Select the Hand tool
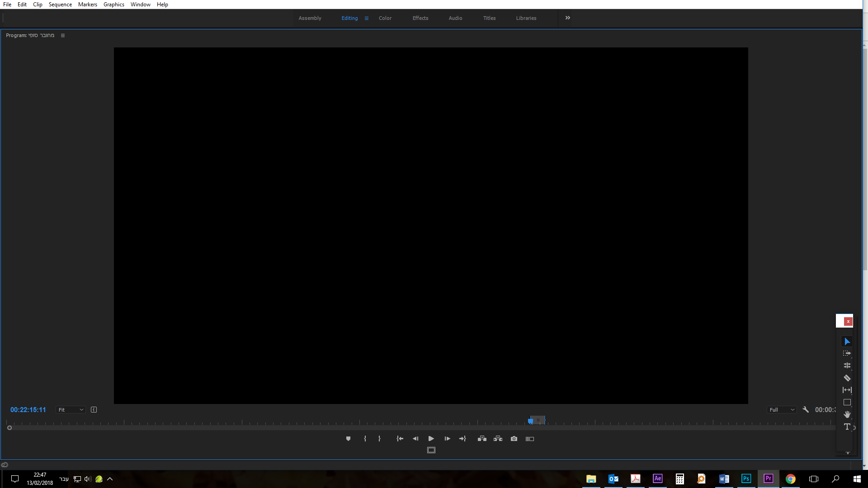Image resolution: width=868 pixels, height=488 pixels. [847, 414]
